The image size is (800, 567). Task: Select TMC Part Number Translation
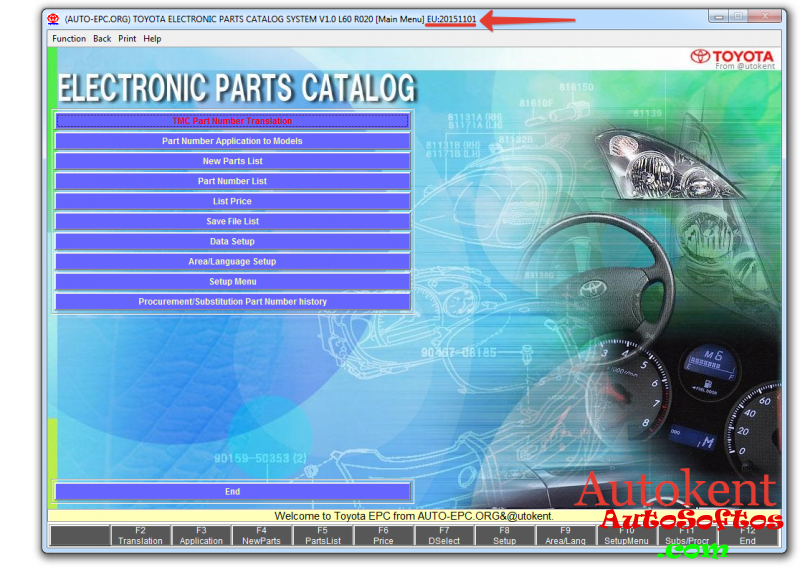[x=232, y=121]
